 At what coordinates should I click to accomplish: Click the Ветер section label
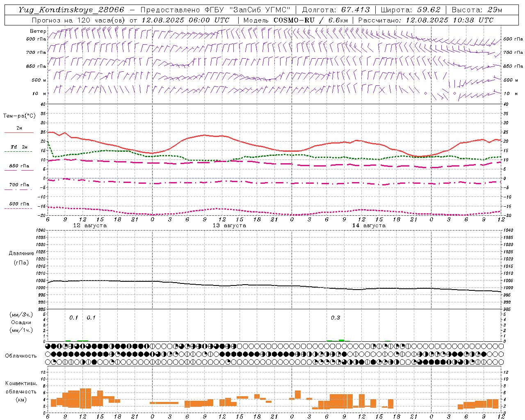(x=38, y=31)
